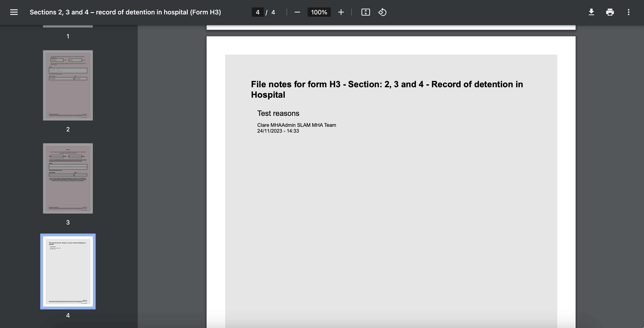This screenshot has height=328, width=644.
Task: Click the thumbnail label number 2
Action: [x=68, y=129]
